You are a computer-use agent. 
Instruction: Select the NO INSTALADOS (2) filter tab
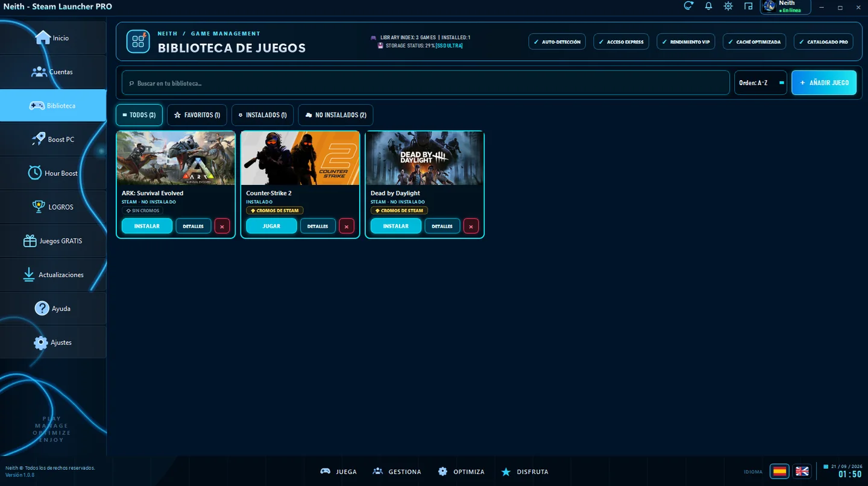[336, 115]
